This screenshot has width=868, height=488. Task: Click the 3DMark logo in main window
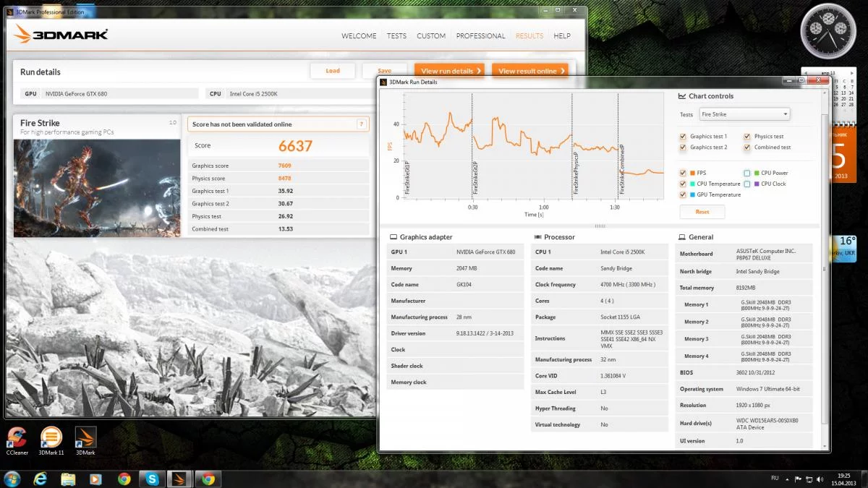61,34
